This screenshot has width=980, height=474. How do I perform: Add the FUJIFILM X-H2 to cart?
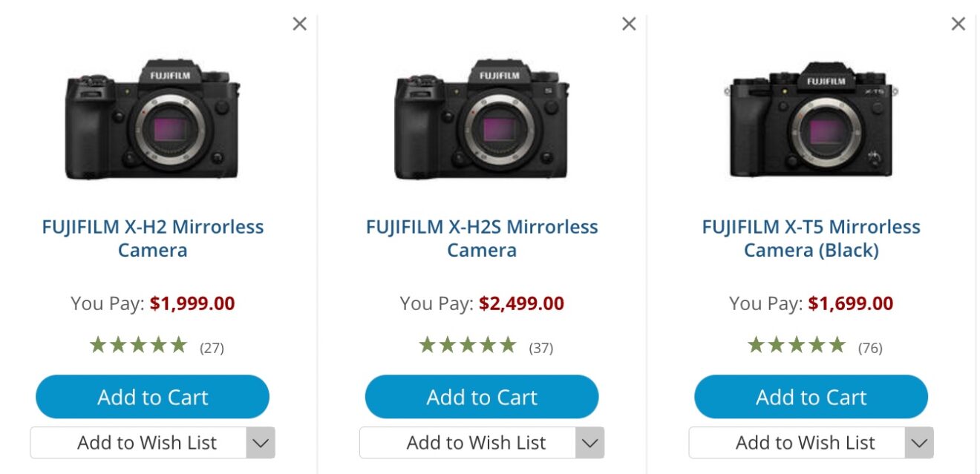(x=152, y=397)
